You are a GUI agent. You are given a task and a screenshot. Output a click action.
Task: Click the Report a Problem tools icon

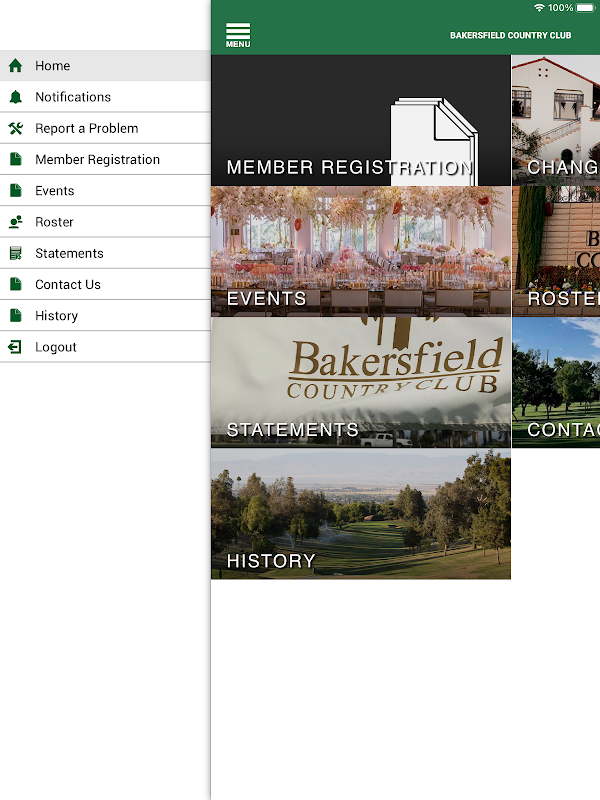(x=16, y=128)
